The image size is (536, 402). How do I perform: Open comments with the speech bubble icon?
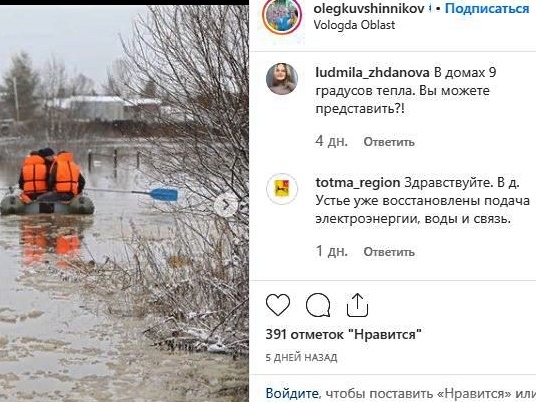click(318, 305)
